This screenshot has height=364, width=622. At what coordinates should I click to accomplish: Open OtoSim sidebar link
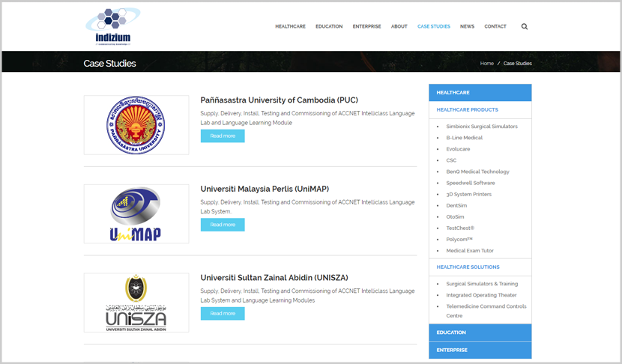tap(455, 217)
